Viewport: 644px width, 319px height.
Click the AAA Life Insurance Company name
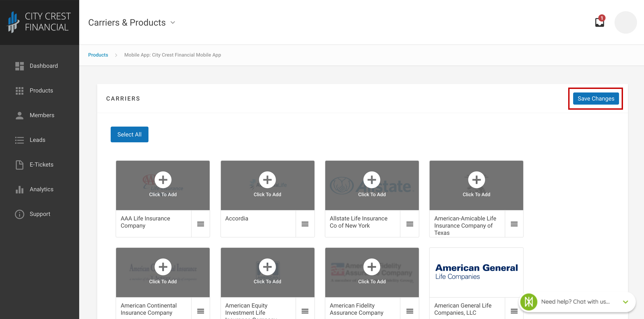point(145,222)
